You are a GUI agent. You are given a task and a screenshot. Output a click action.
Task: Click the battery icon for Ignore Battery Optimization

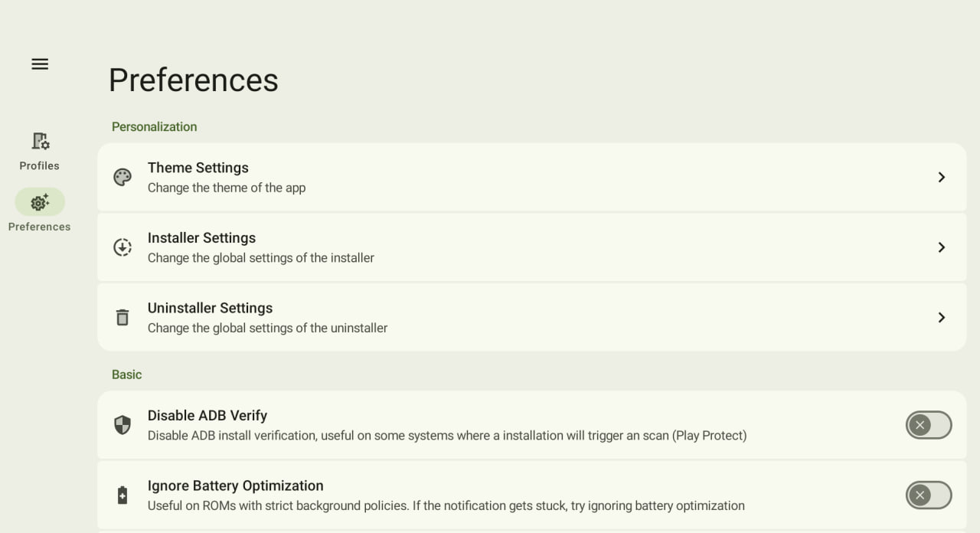click(122, 494)
